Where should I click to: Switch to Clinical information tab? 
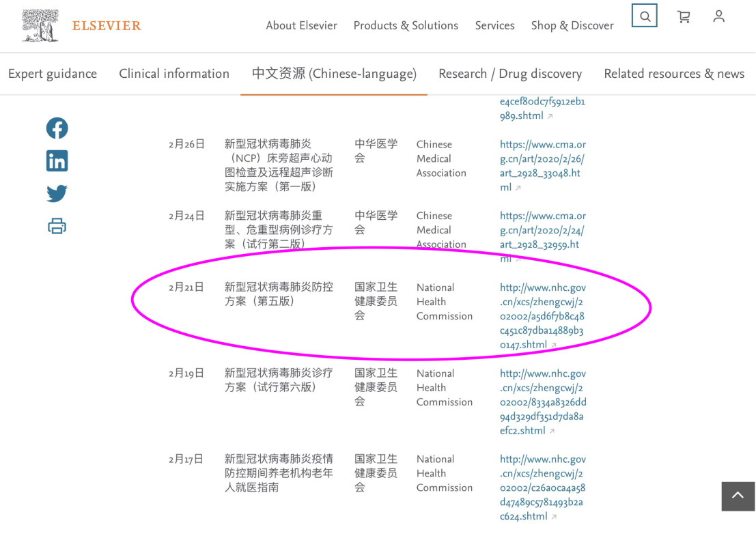tap(174, 74)
